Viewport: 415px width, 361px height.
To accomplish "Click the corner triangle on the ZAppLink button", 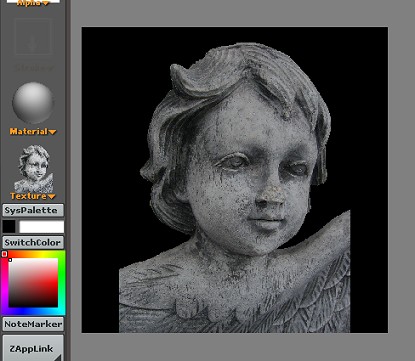I will tap(58, 357).
